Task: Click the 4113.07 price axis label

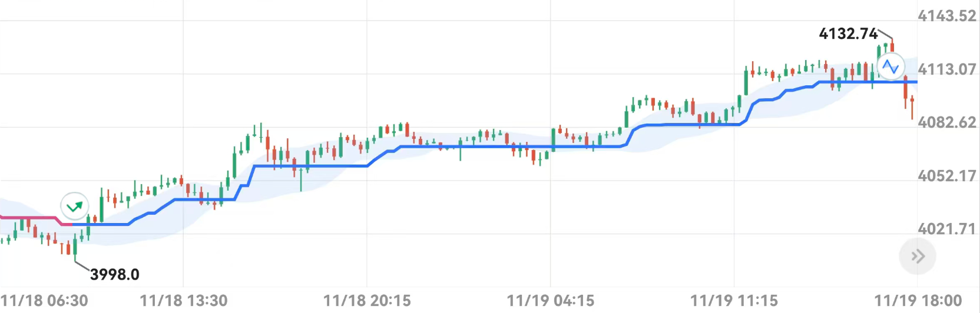Action: point(947,69)
